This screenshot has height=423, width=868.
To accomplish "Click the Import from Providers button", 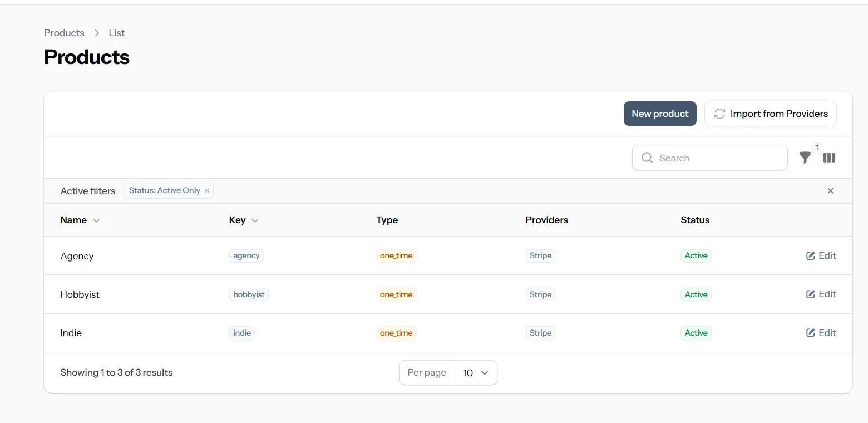I will click(x=771, y=114).
